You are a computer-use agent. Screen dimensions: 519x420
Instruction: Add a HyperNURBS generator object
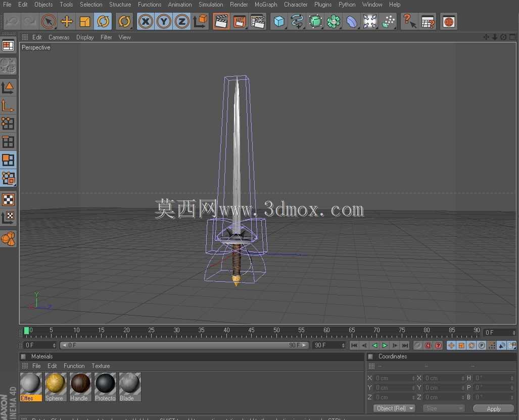point(315,22)
